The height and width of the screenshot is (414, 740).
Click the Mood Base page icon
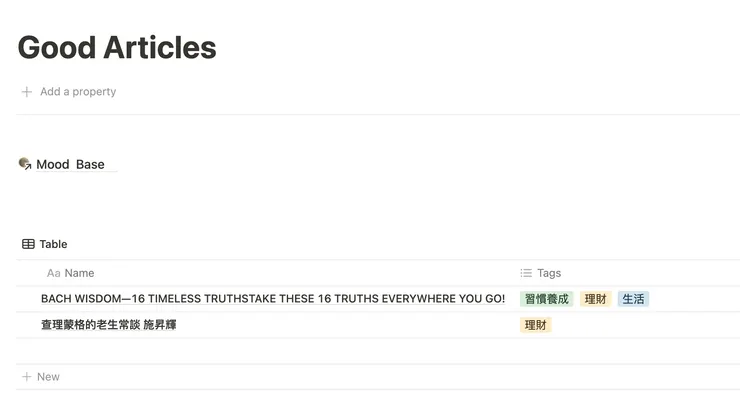pos(25,164)
